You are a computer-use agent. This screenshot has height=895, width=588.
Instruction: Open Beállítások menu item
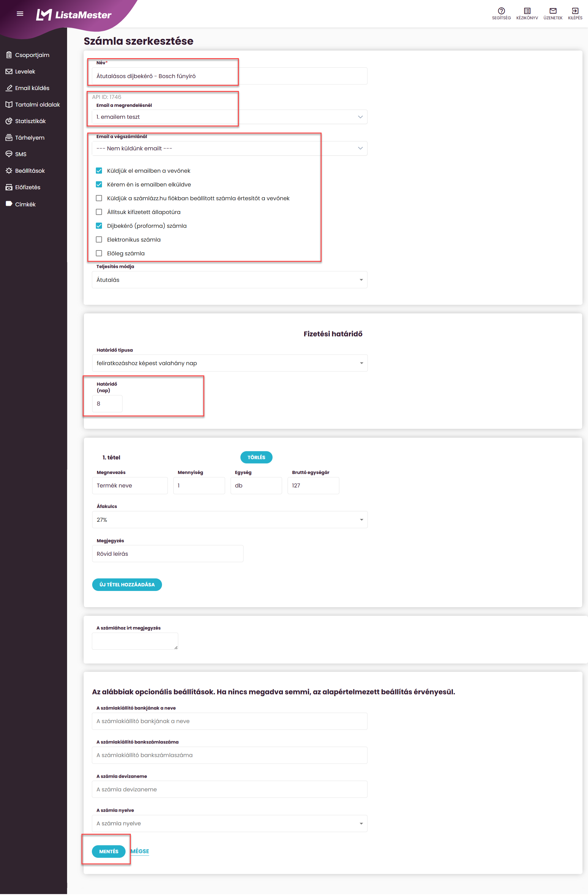click(30, 171)
